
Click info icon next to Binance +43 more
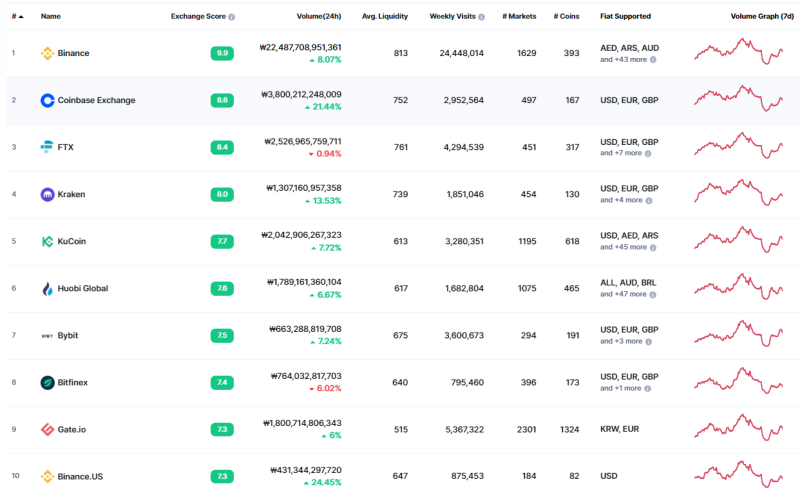click(x=653, y=60)
